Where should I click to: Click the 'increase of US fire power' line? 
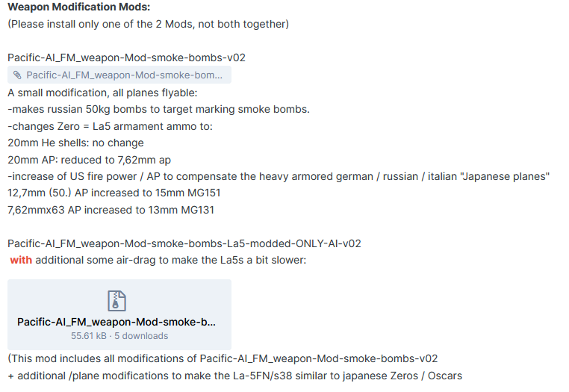click(x=279, y=176)
